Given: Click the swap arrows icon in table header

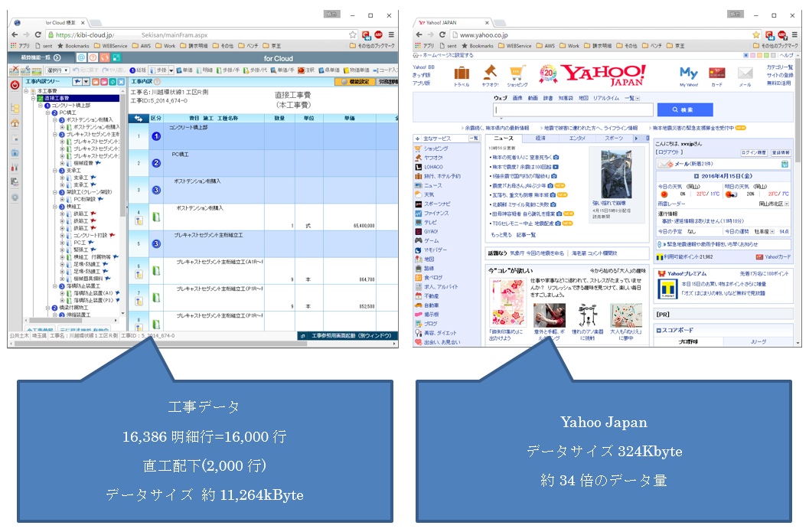Looking at the screenshot, I should (139, 118).
